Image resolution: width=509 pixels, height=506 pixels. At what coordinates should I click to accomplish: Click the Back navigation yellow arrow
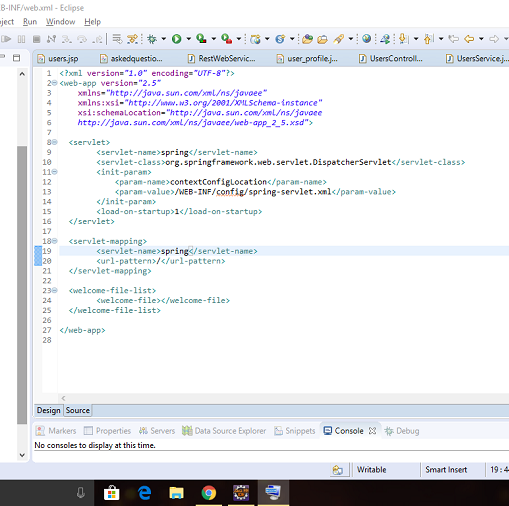pyautogui.click(x=469, y=39)
